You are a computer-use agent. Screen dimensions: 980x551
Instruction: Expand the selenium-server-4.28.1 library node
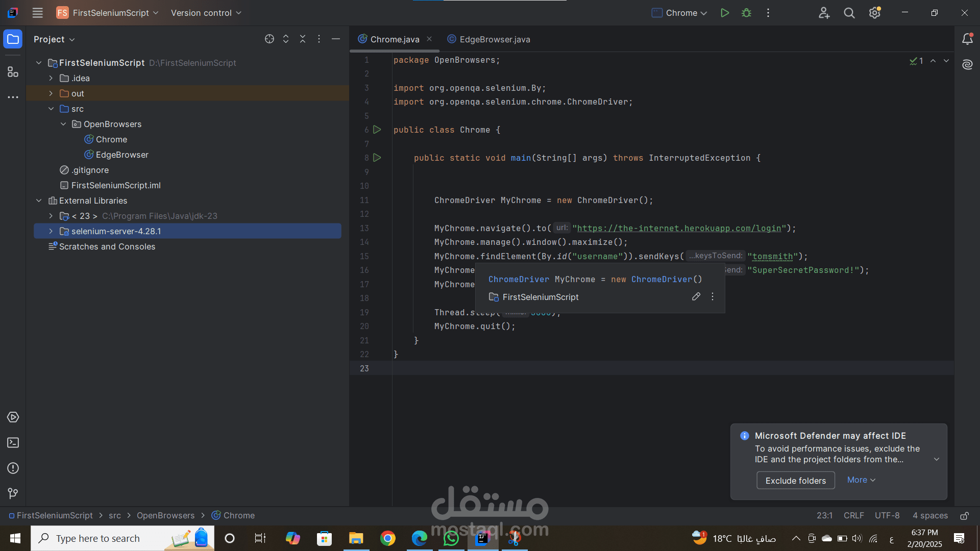click(x=51, y=231)
